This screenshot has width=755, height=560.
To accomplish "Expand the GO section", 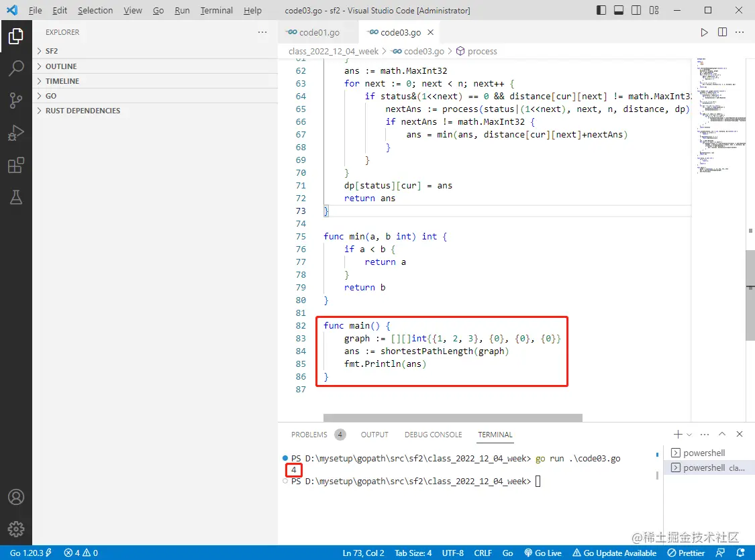I will tap(155, 96).
